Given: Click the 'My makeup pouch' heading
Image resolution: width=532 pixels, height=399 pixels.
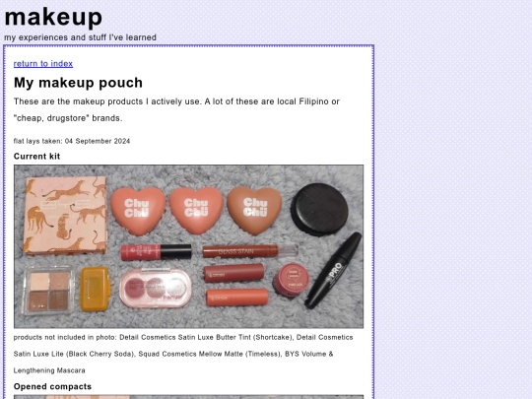Looking at the screenshot, I should pos(78,83).
